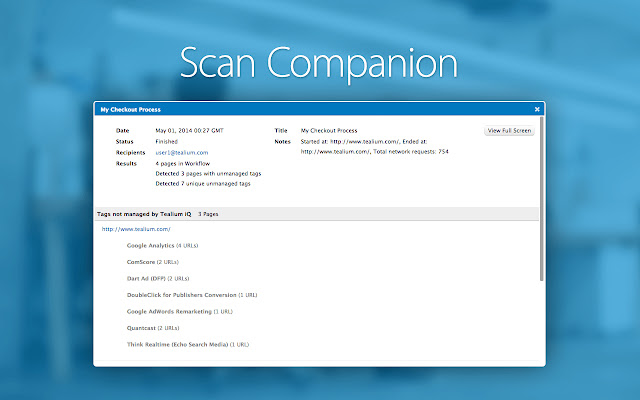Click the dialog's vertical scrollbar

pyautogui.click(x=541, y=200)
